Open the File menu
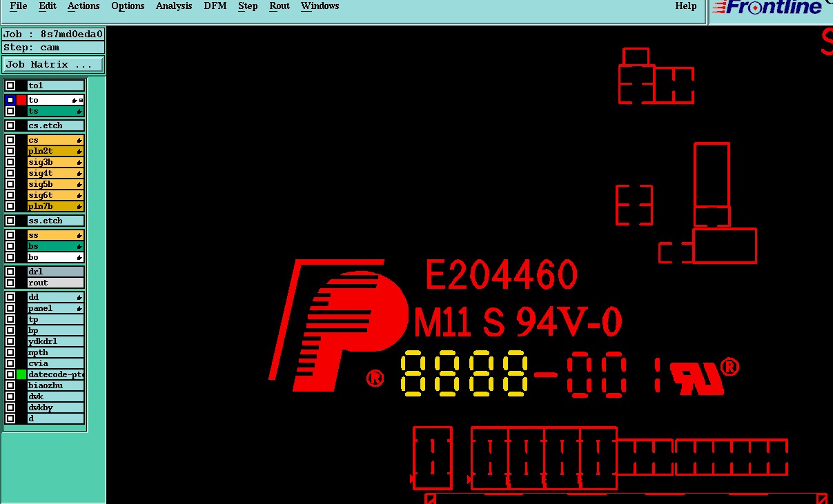 pos(19,6)
